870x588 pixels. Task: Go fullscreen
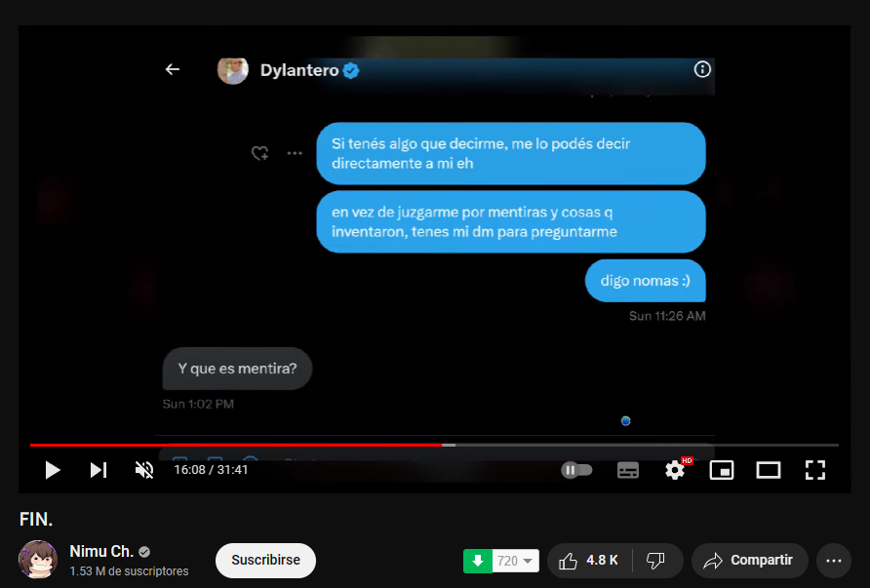point(815,470)
